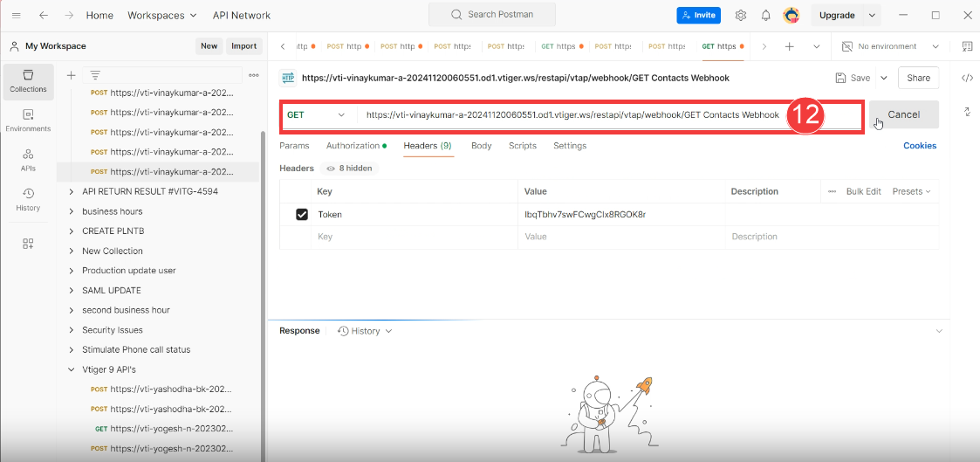Open notifications bell icon
This screenshot has width=980, height=462.
(x=765, y=15)
